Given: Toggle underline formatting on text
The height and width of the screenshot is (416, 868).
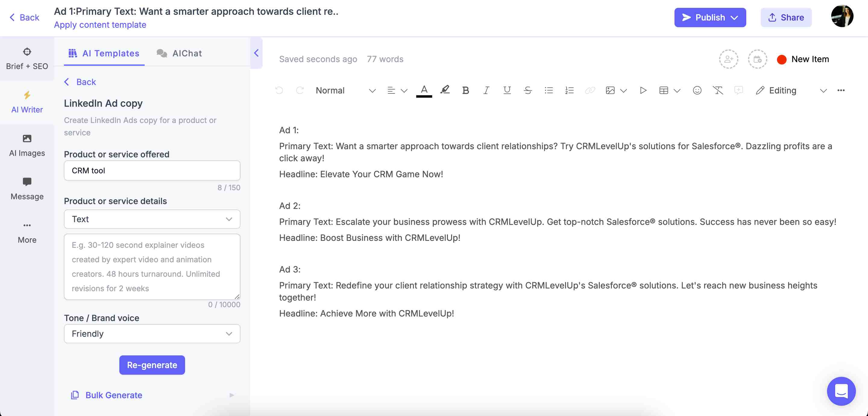Looking at the screenshot, I should pos(505,90).
